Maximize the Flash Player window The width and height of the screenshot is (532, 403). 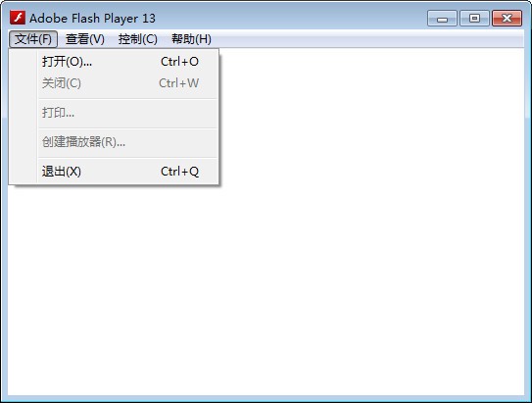click(474, 19)
